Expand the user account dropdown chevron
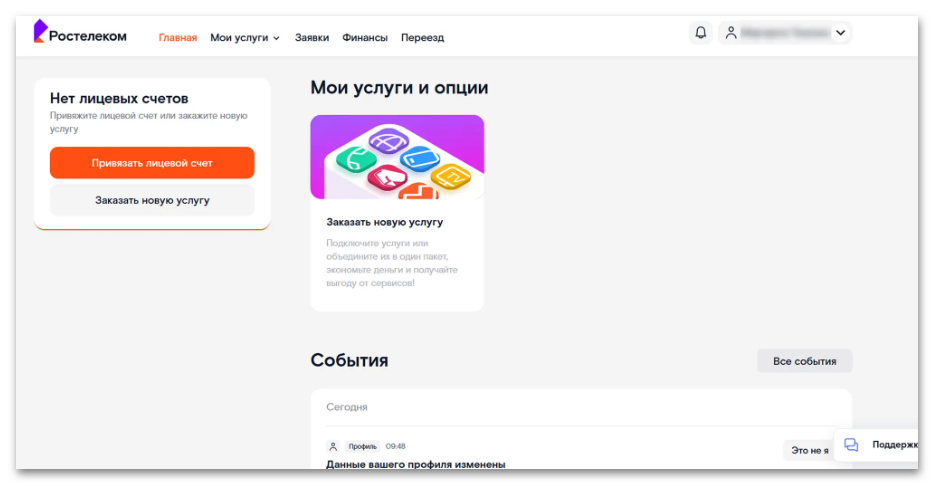This screenshot has width=934, height=485. (x=840, y=33)
